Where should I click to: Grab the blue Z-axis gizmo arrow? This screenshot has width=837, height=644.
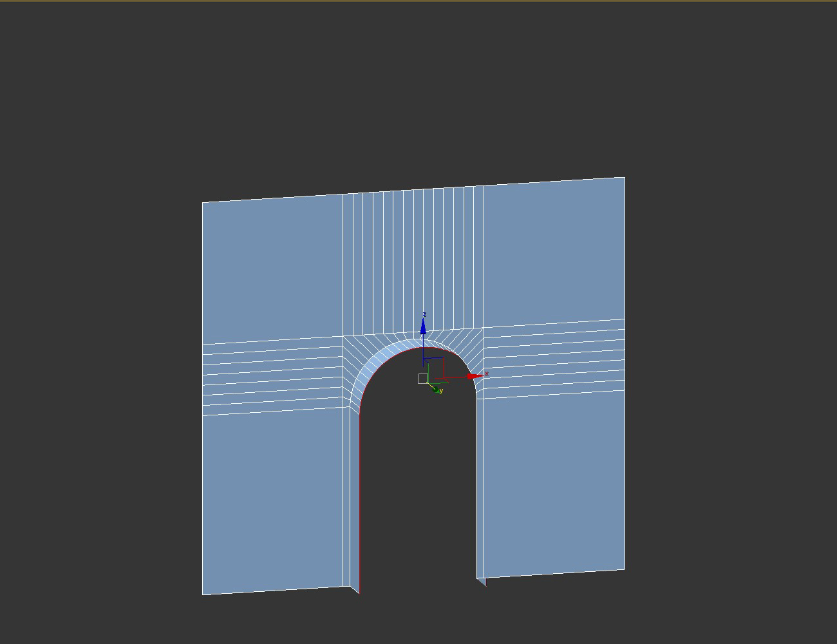423,327
